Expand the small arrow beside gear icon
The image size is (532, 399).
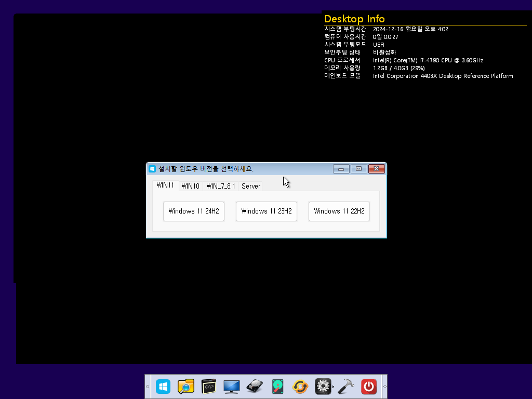(333, 387)
